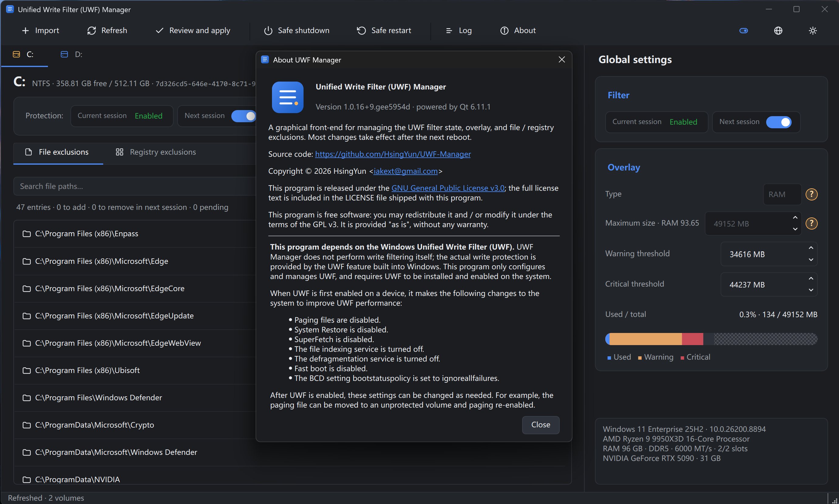Click the C: drive tab icon
Image resolution: width=839 pixels, height=504 pixels.
tap(16, 54)
